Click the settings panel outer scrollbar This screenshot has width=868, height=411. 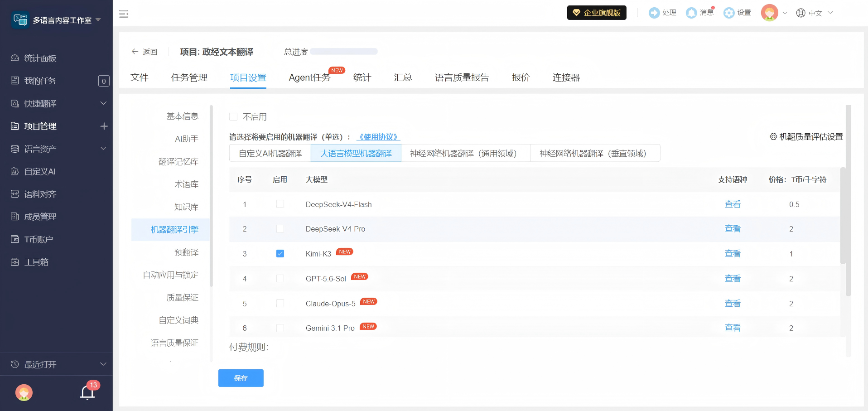click(x=849, y=201)
